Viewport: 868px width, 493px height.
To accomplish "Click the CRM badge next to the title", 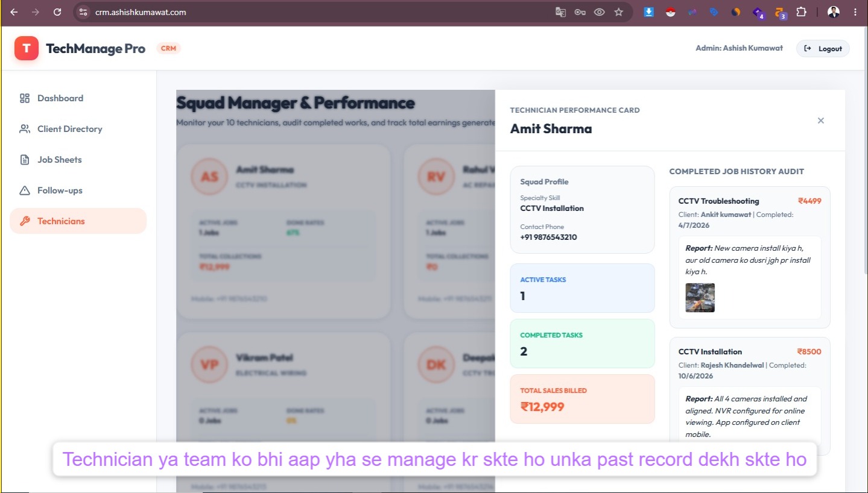I will [x=168, y=48].
